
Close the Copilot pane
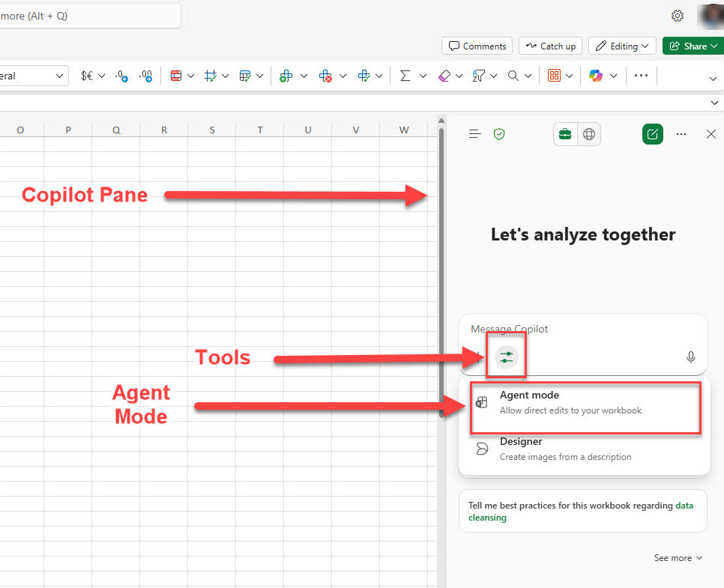(711, 134)
